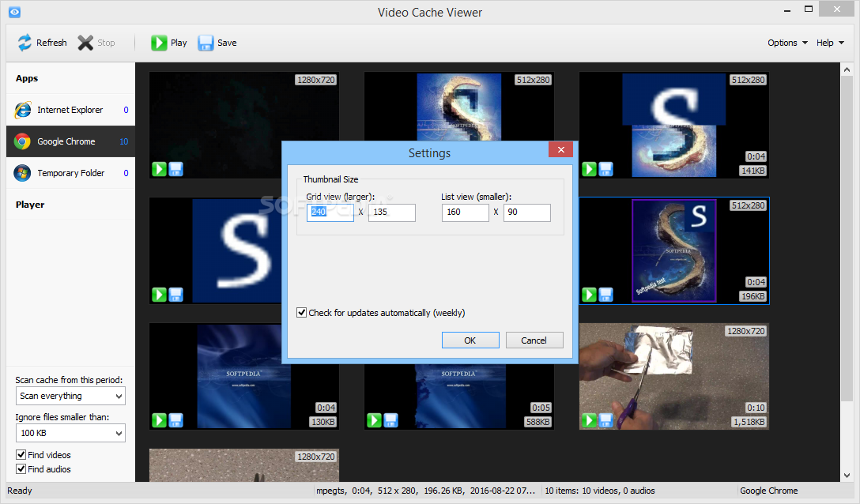Save the 1,518KB scissors video

click(605, 420)
